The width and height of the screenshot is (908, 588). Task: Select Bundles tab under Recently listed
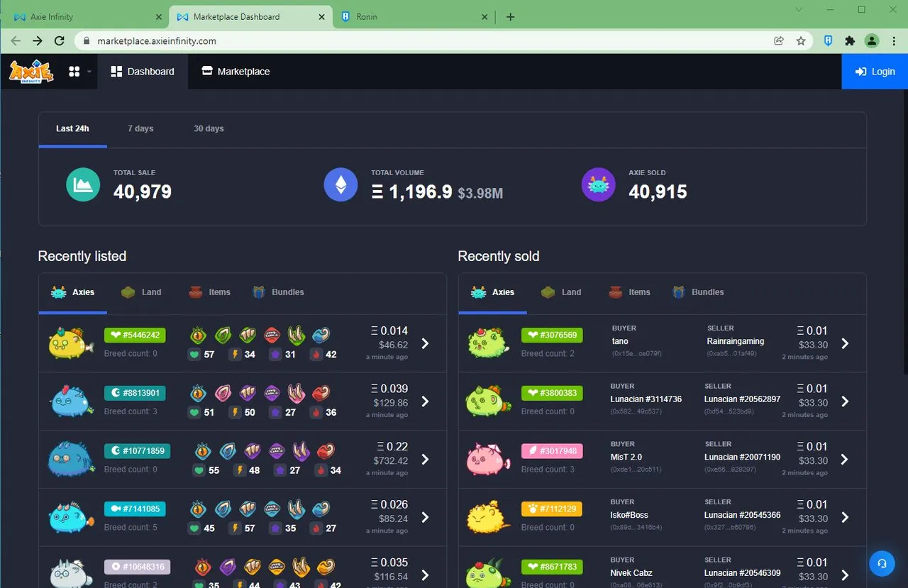click(278, 292)
